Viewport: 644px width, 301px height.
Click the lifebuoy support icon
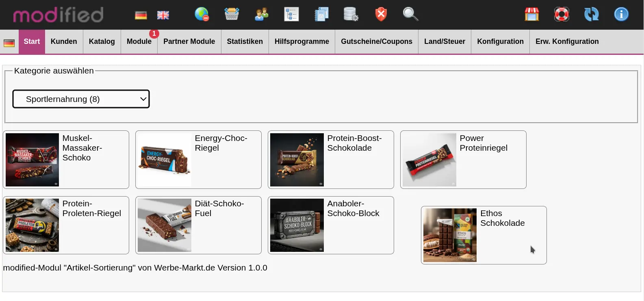562,14
